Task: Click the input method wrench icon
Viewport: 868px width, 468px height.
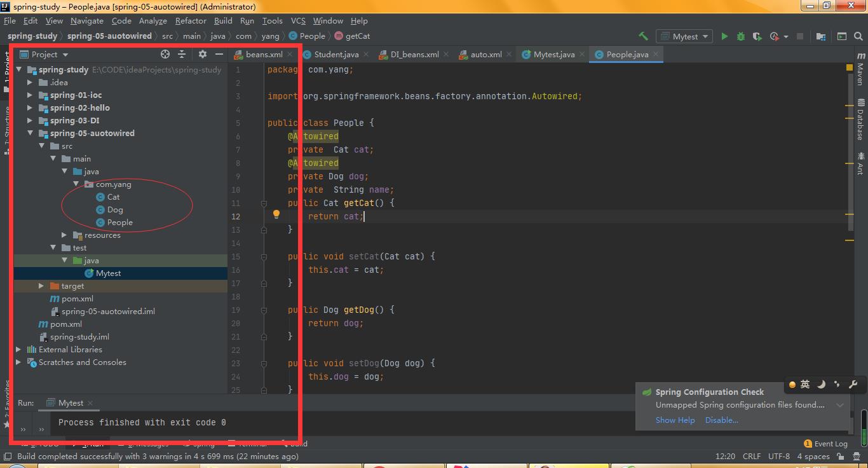Action: [853, 384]
